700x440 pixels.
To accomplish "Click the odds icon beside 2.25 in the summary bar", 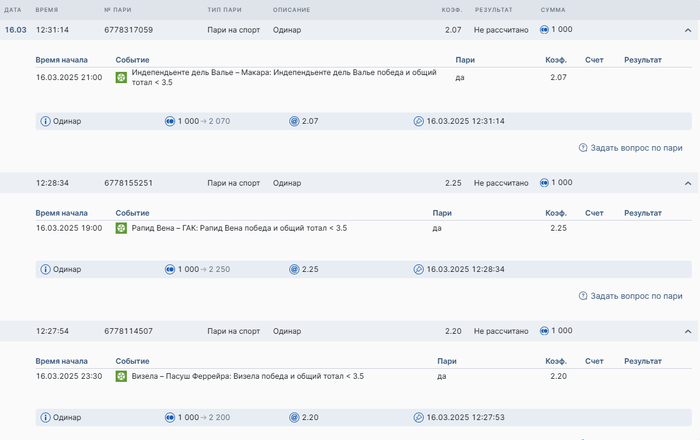I will [x=294, y=269].
